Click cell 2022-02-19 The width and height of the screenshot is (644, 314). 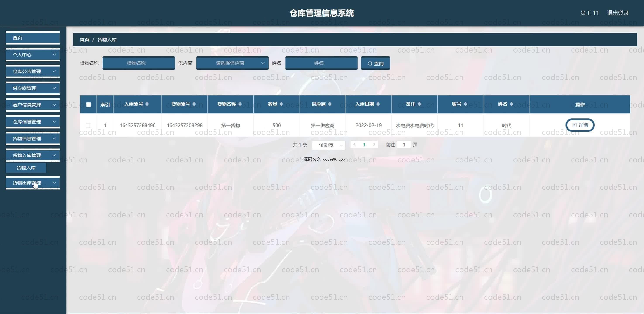(x=368, y=125)
